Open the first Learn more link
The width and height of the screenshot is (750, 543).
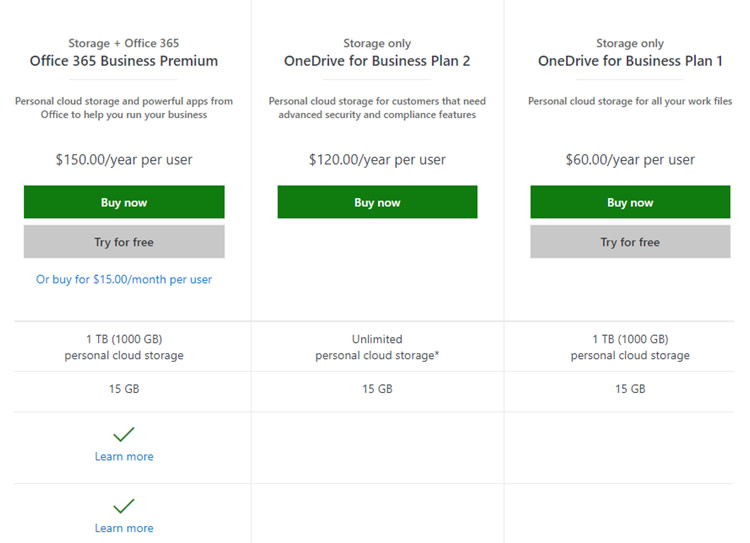[x=124, y=457]
